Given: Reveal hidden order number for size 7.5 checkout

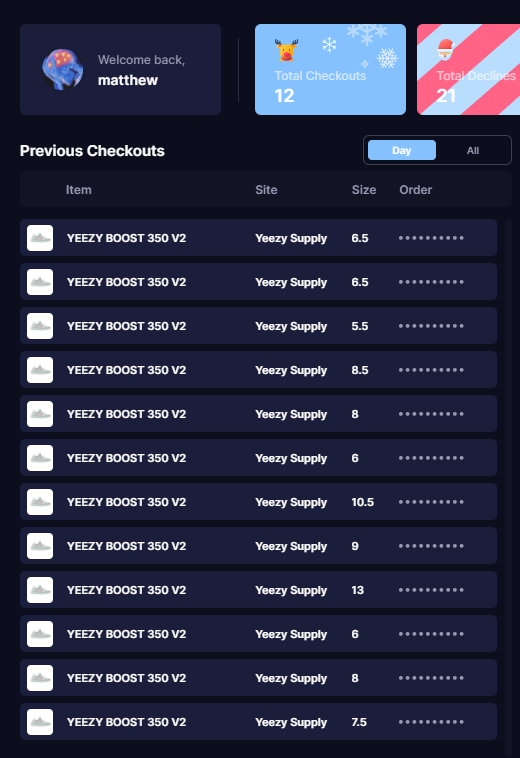Looking at the screenshot, I should tap(431, 722).
